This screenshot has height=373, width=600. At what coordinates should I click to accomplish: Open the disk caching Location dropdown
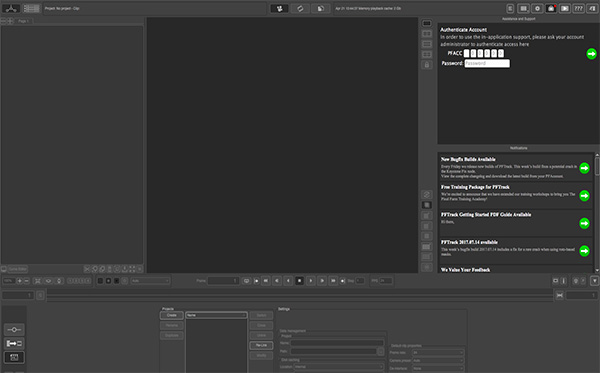[x=339, y=367]
